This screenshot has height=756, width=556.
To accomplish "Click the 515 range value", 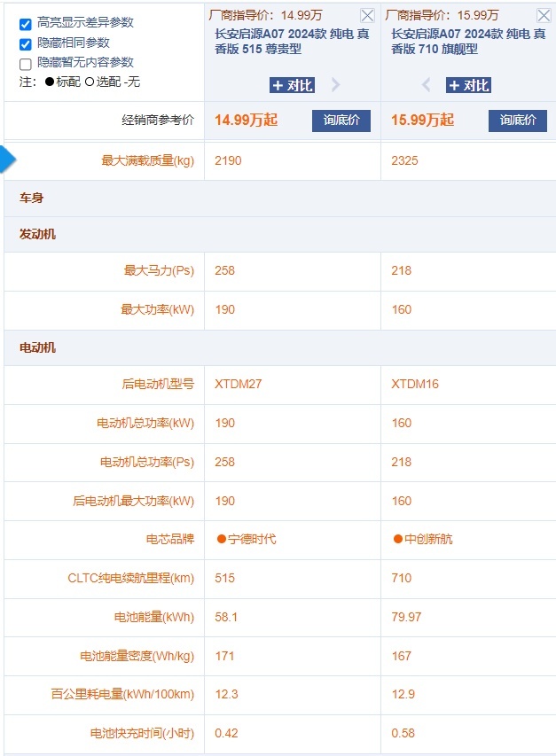I will (x=224, y=578).
